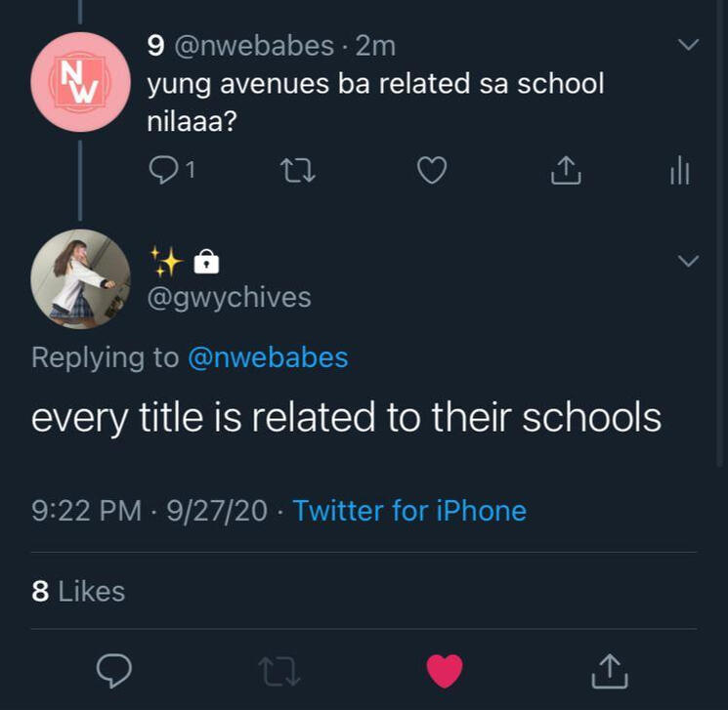Expand options chevron on nwebabes tweet
The image size is (728, 710).
point(689,45)
